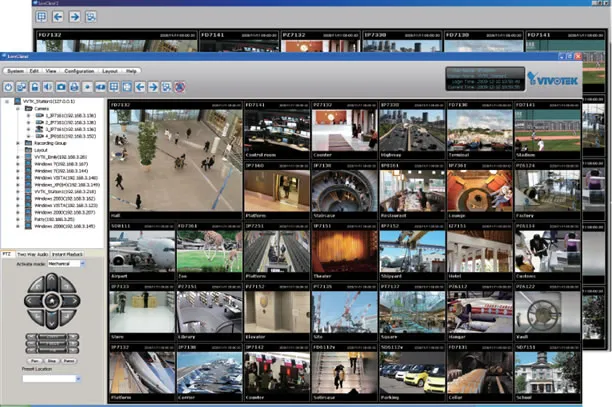
Task: Switch to the Instant Playback tab
Action: point(67,254)
